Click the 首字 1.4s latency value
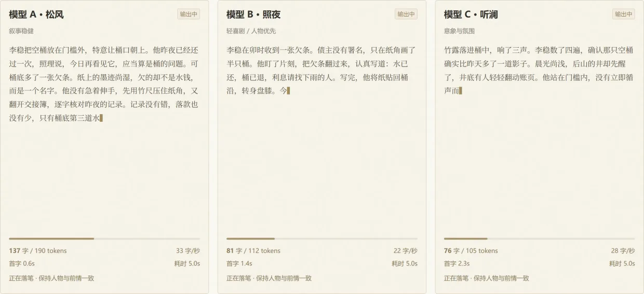 [239, 263]
